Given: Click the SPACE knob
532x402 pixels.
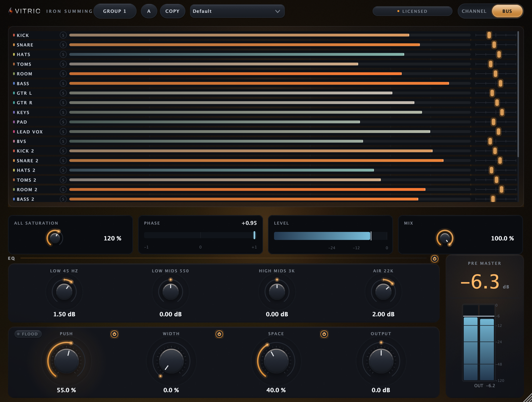Looking at the screenshot, I should tap(276, 361).
